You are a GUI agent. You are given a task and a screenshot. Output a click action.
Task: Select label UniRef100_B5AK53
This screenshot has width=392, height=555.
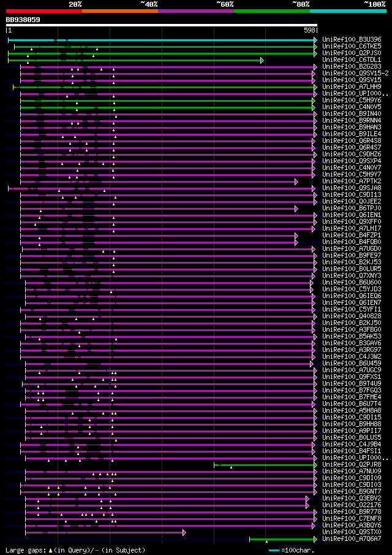click(350, 336)
